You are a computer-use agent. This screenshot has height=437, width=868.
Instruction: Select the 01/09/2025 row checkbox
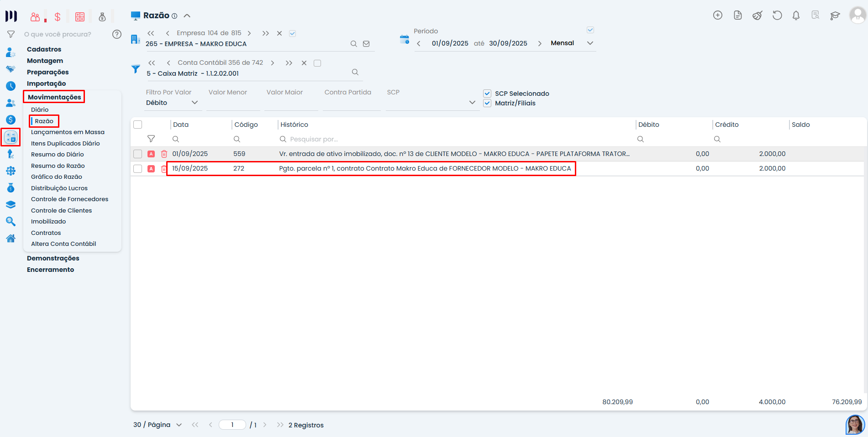click(138, 154)
